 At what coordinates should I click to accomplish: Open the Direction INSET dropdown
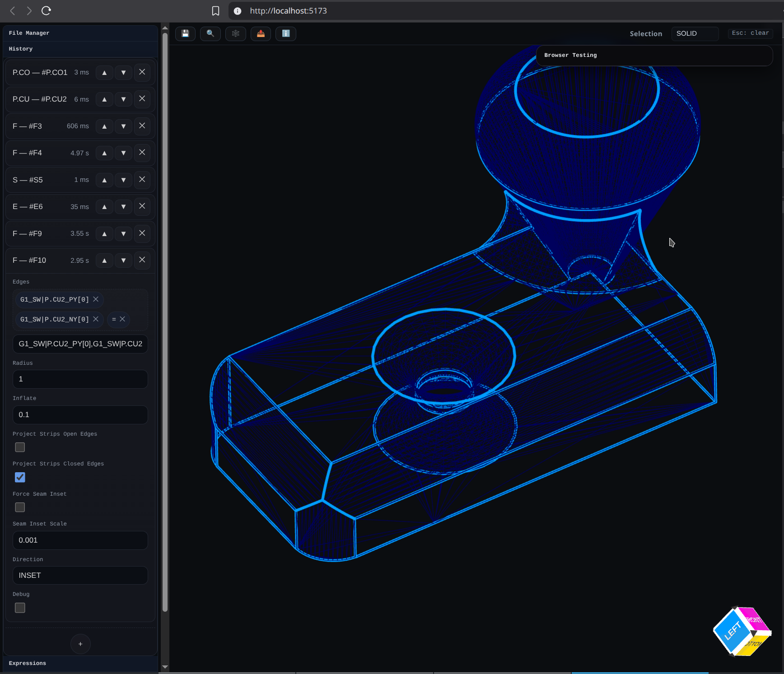pyautogui.click(x=80, y=575)
